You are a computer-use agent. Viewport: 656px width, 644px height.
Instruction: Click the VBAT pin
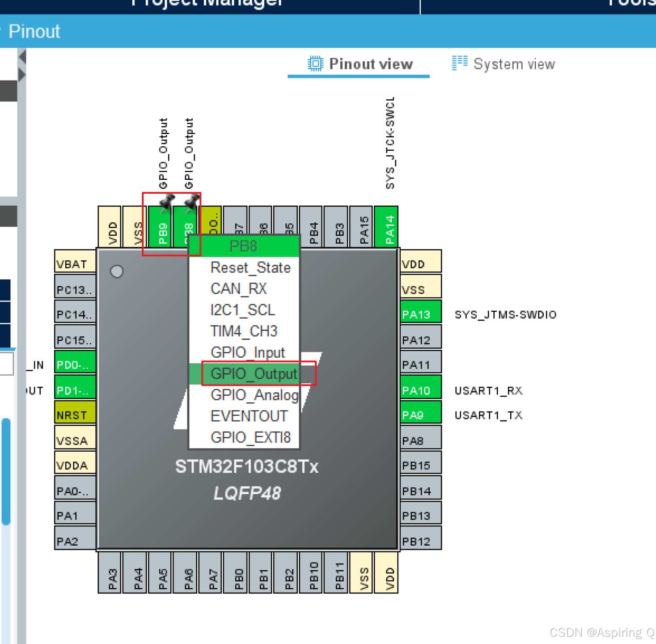pos(75,261)
